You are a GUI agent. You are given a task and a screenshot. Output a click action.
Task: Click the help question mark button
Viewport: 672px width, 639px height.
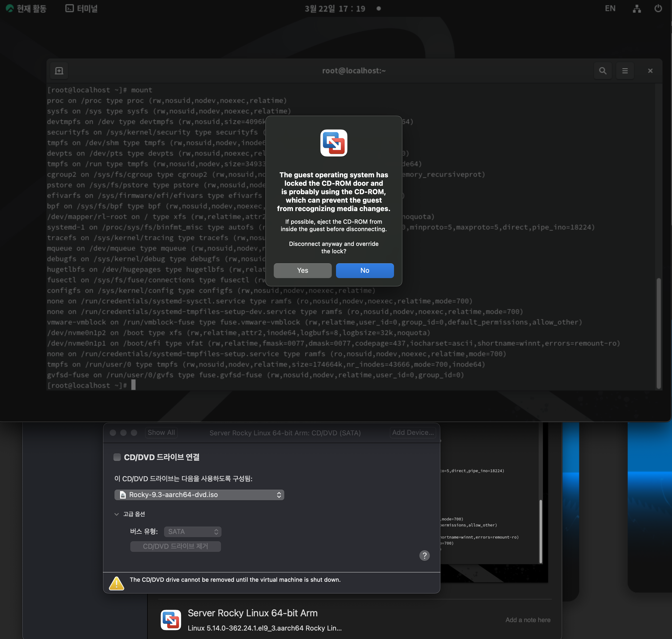pyautogui.click(x=424, y=556)
